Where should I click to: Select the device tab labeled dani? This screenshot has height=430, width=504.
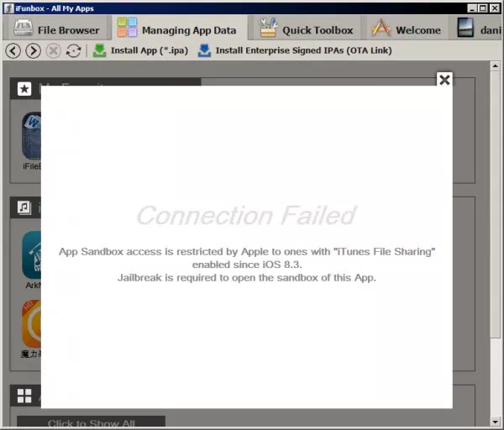478,29
